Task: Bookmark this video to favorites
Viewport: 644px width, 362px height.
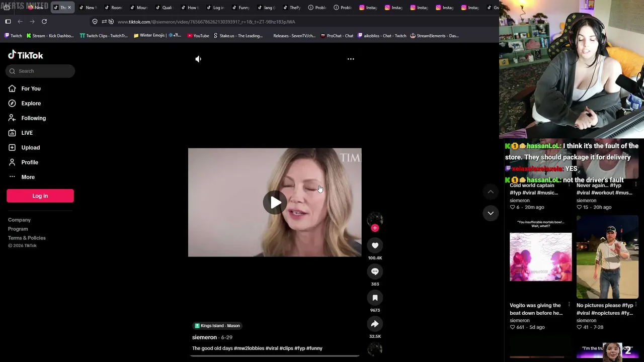Action: (x=375, y=298)
